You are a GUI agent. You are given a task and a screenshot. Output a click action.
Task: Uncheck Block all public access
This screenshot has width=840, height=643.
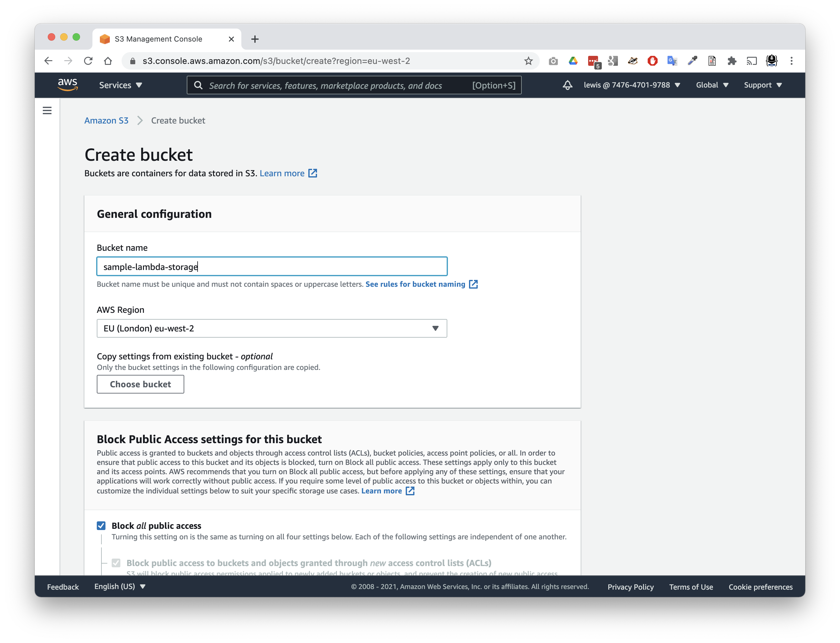pyautogui.click(x=101, y=525)
